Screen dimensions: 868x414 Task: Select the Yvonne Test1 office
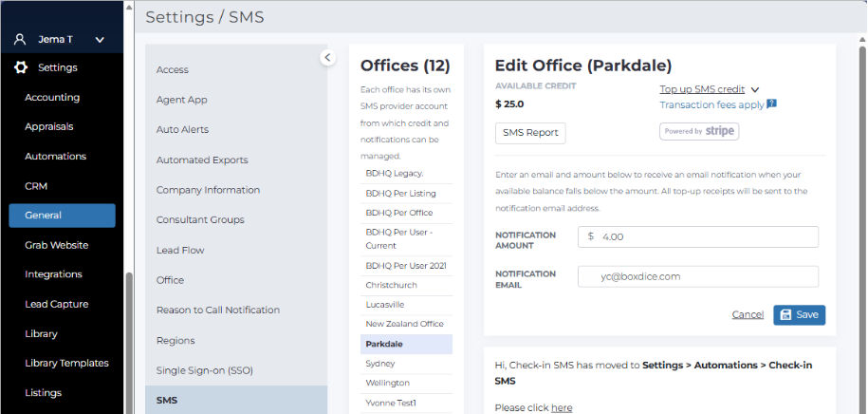coord(406,403)
